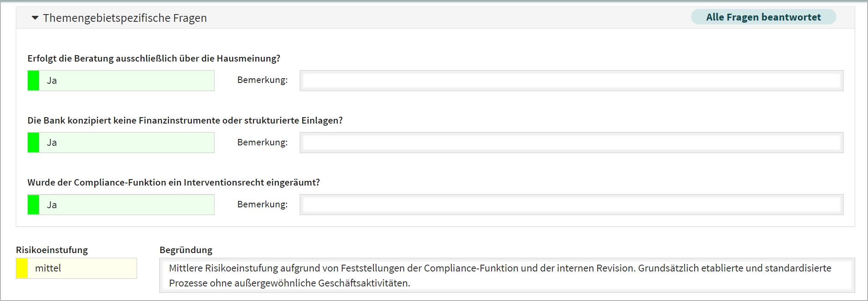This screenshot has width=868, height=301.
Task: Click the Themengebietspezifische Fragen header title
Action: [x=125, y=18]
